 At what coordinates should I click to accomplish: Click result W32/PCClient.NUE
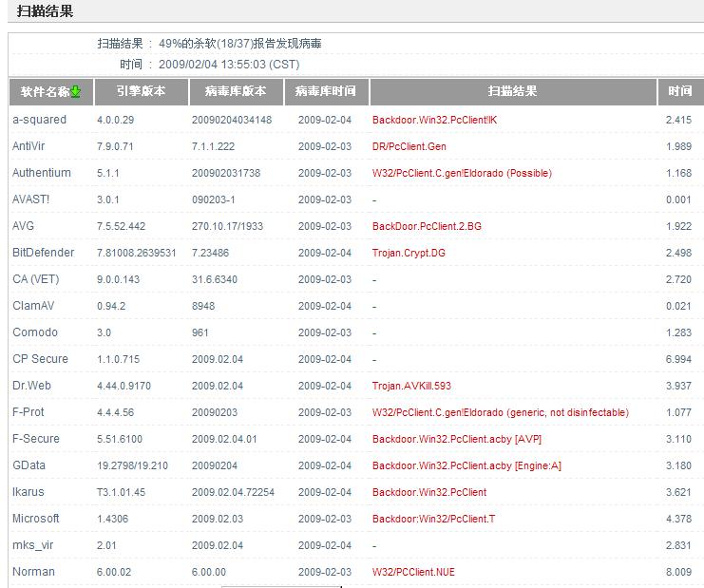413,572
